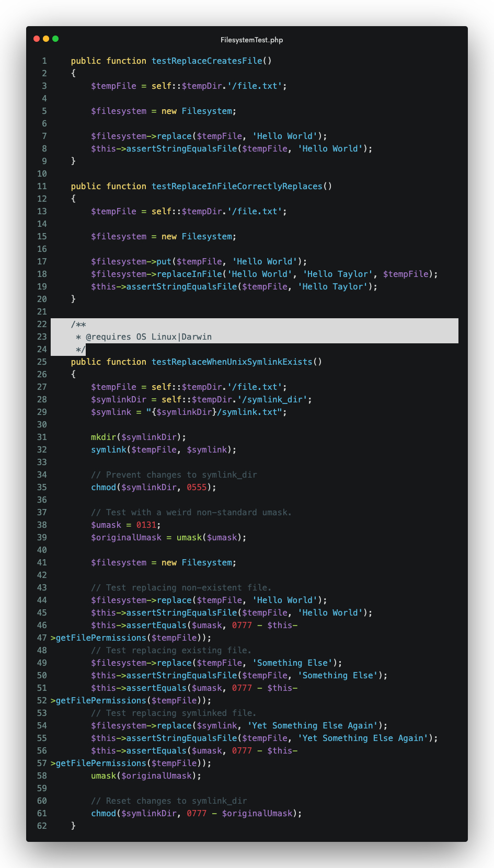Click the highlighted '/**' docblock opening on line 22

78,324
